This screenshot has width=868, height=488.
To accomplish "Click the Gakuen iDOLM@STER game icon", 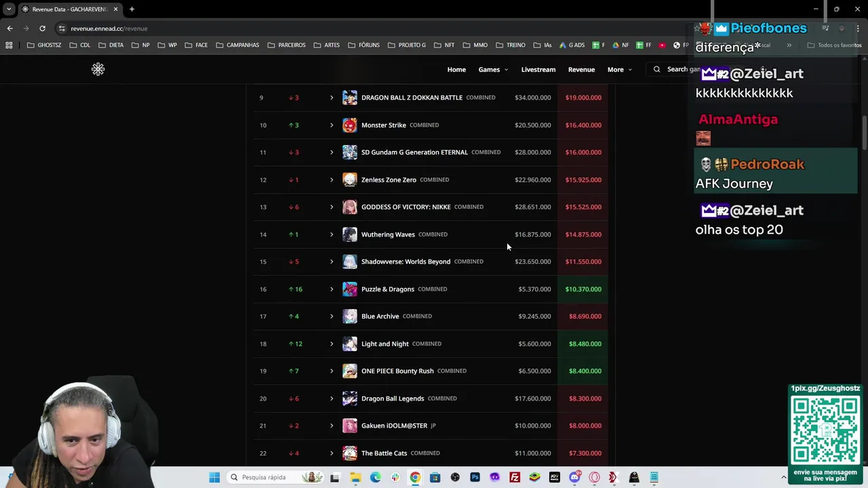I will [349, 426].
